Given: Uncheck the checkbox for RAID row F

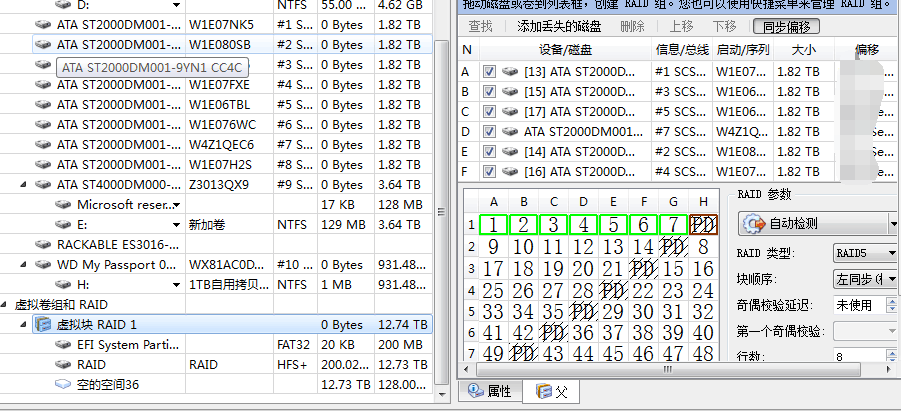Looking at the screenshot, I should coord(489,172).
